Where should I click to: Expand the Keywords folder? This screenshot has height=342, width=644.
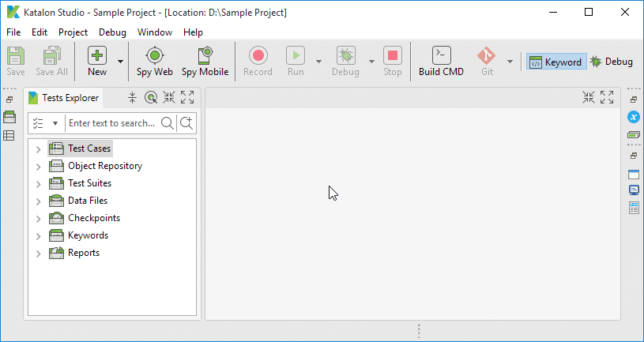38,235
